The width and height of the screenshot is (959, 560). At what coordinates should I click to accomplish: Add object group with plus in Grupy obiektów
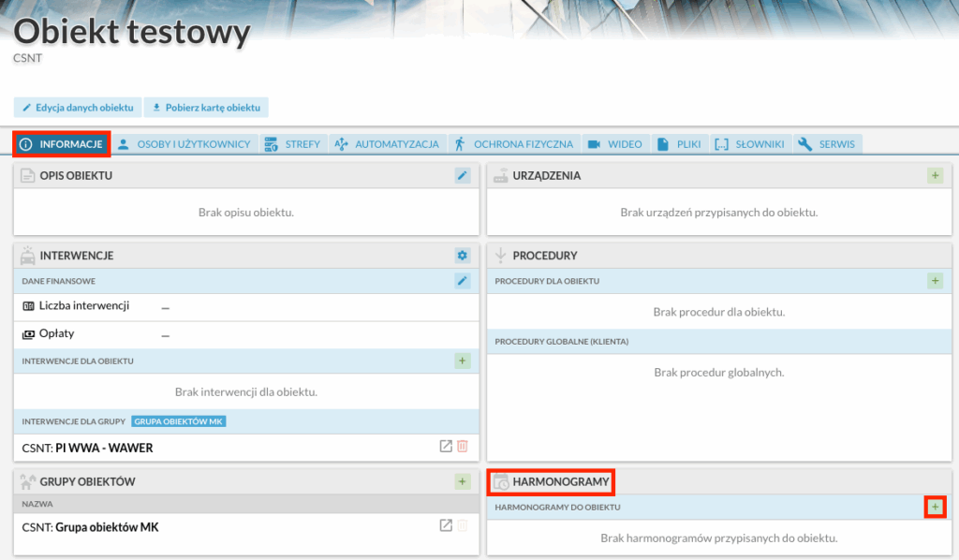coord(462,481)
